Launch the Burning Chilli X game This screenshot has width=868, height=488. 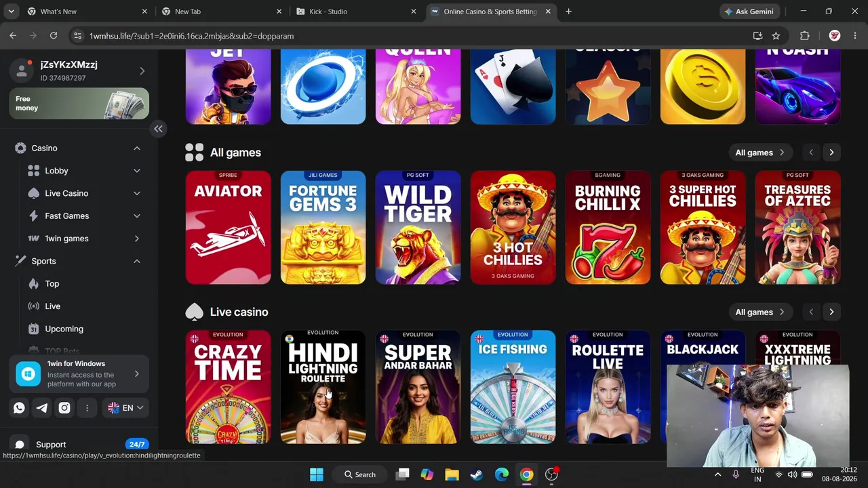tap(608, 228)
